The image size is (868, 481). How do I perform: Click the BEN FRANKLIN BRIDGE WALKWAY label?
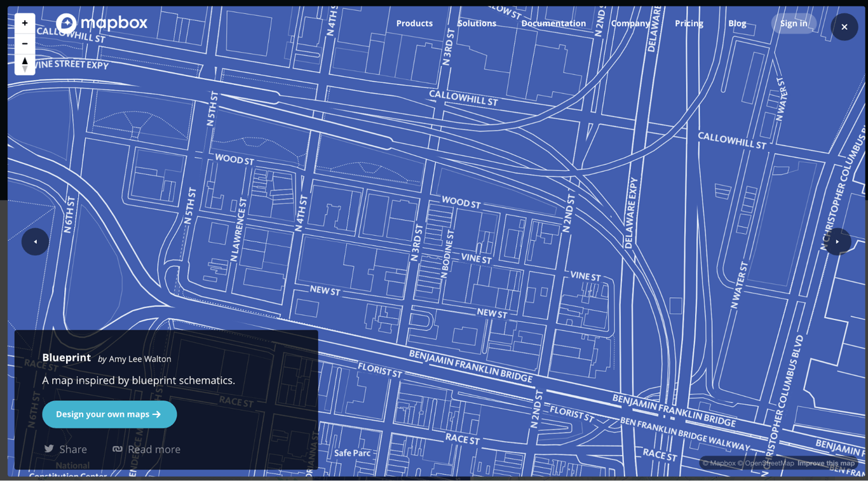pyautogui.click(x=686, y=433)
